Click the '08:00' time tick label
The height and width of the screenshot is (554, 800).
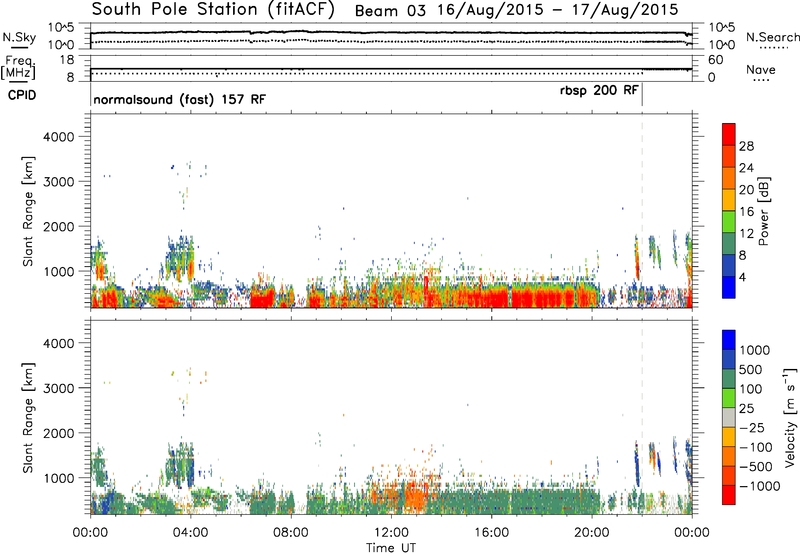pos(291,533)
